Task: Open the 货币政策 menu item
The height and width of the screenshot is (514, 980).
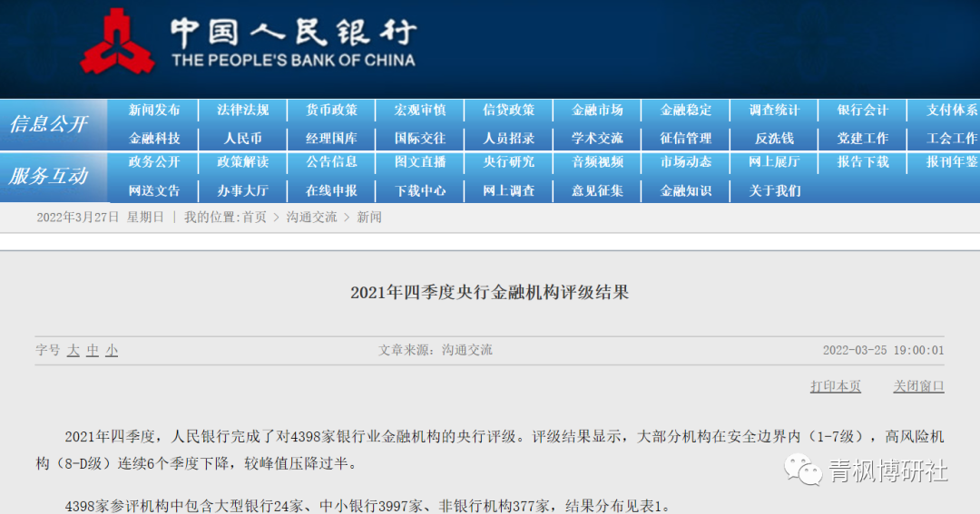Action: [331, 110]
